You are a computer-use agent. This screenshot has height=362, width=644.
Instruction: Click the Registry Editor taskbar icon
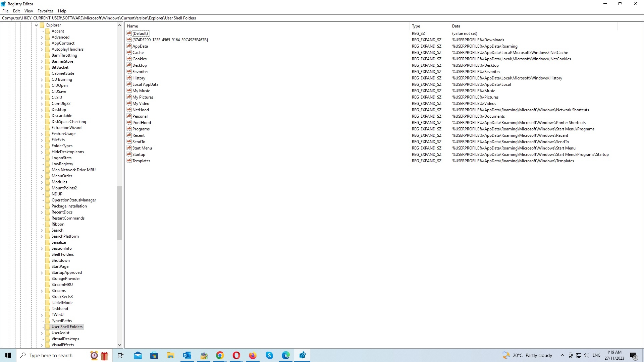tap(302, 355)
